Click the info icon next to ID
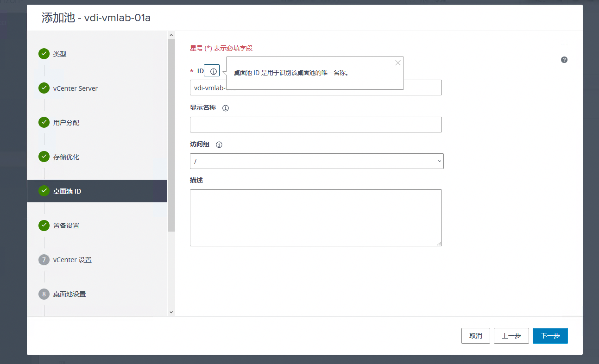Screen dimensions: 599x364 click(x=213, y=71)
